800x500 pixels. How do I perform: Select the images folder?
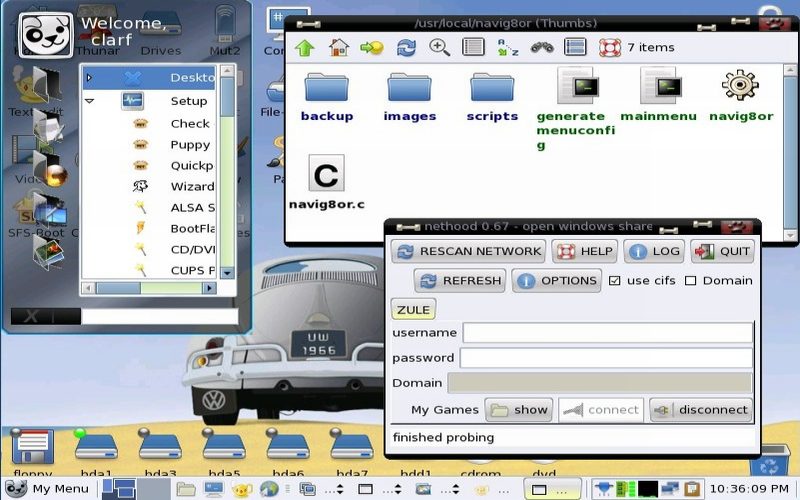(409, 96)
